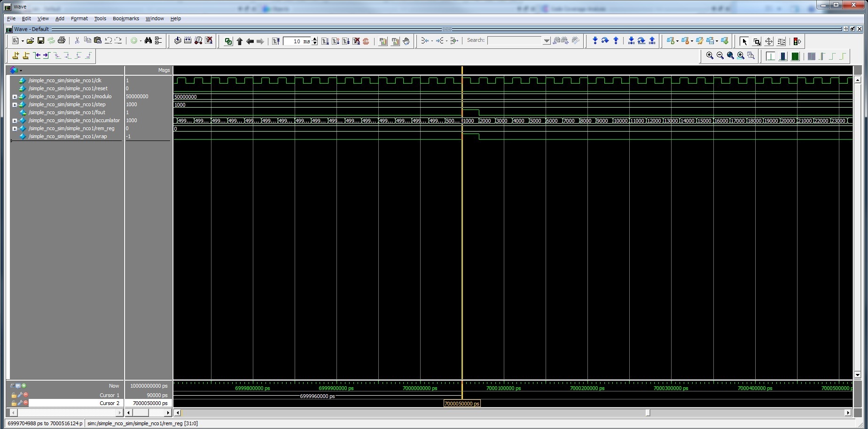Click the Break simulation icon with red X

click(x=356, y=41)
